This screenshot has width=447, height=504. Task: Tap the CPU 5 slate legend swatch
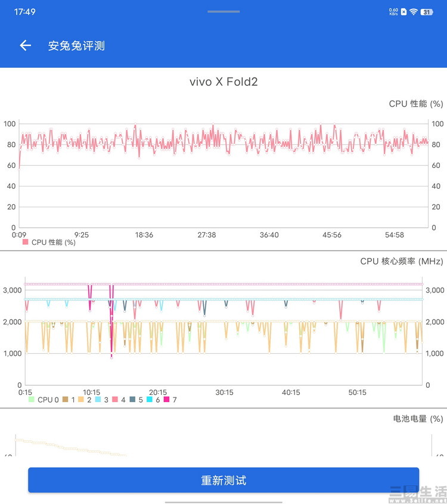pos(132,399)
